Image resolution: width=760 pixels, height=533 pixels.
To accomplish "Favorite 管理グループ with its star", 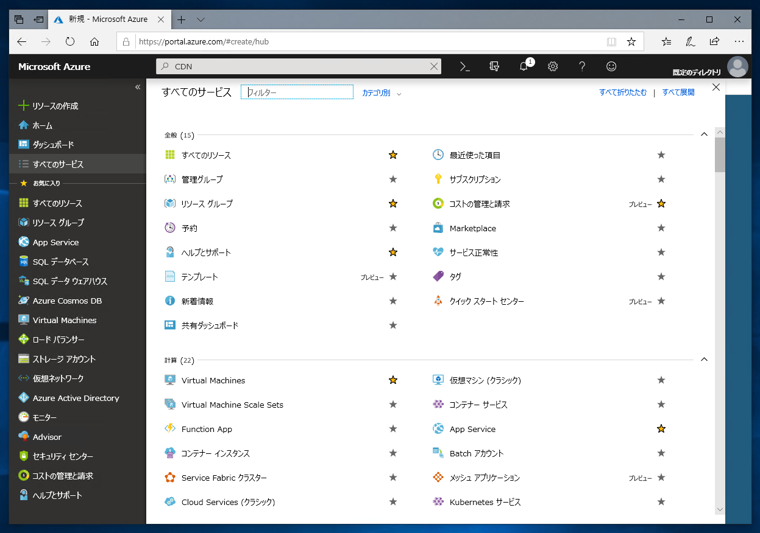I will pyautogui.click(x=393, y=179).
